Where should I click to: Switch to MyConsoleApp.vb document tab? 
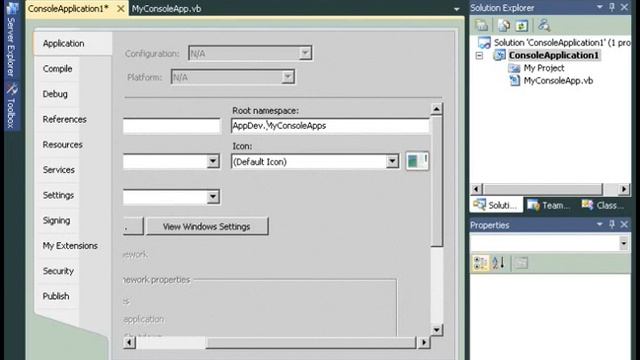167,9
